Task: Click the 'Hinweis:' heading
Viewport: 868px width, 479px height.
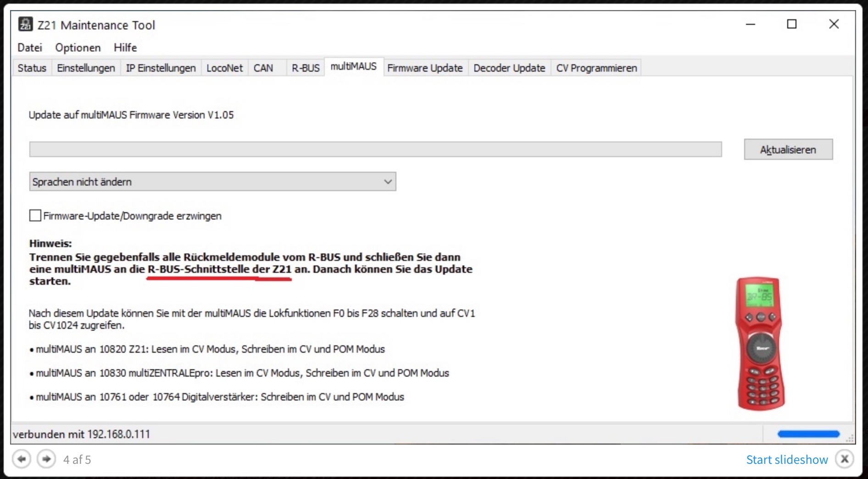Action: [50, 243]
